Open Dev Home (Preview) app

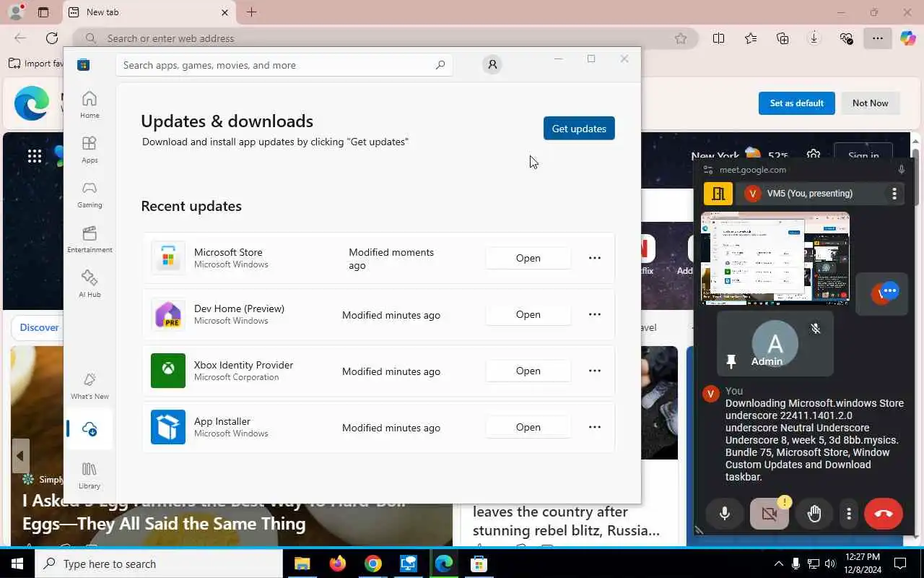(528, 314)
